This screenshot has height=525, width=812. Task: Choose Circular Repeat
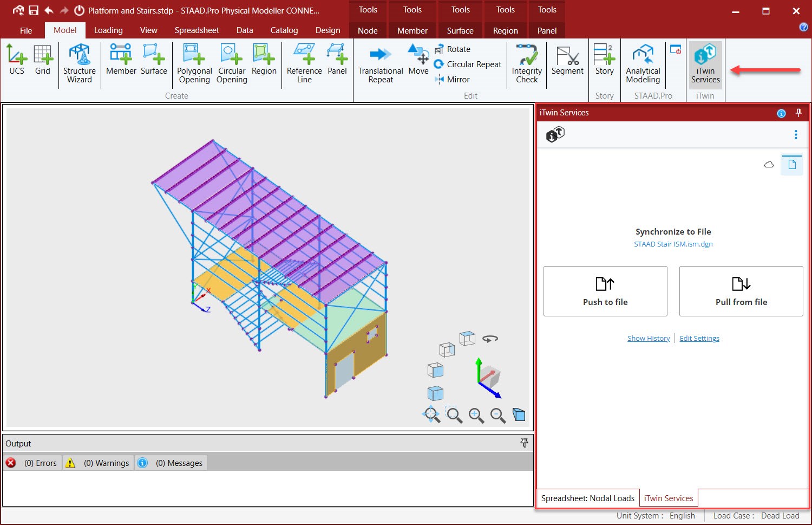468,64
